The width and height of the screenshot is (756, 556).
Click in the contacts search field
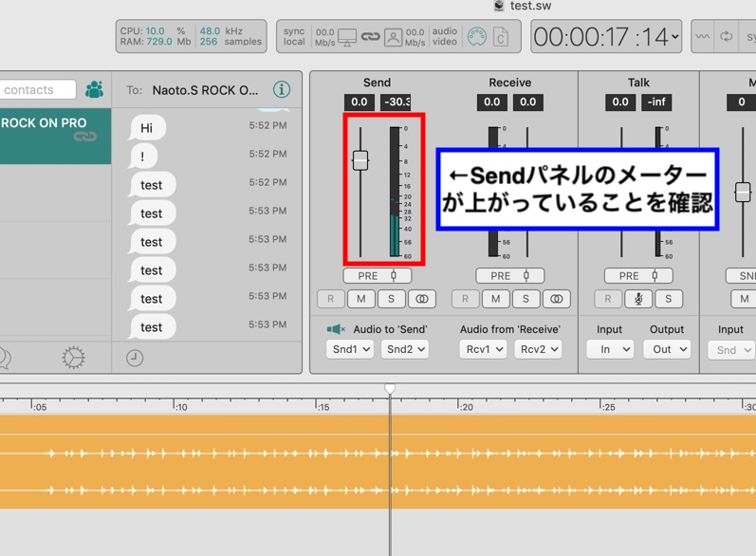coord(38,90)
